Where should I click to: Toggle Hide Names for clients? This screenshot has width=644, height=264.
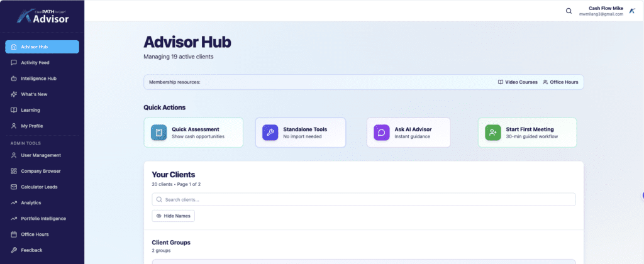click(x=174, y=216)
